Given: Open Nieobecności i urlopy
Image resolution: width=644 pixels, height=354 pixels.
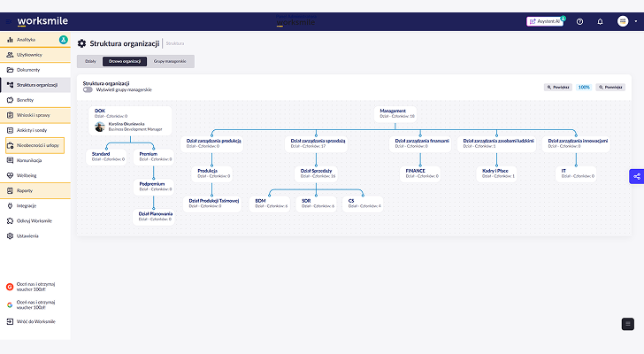Looking at the screenshot, I should (34, 145).
